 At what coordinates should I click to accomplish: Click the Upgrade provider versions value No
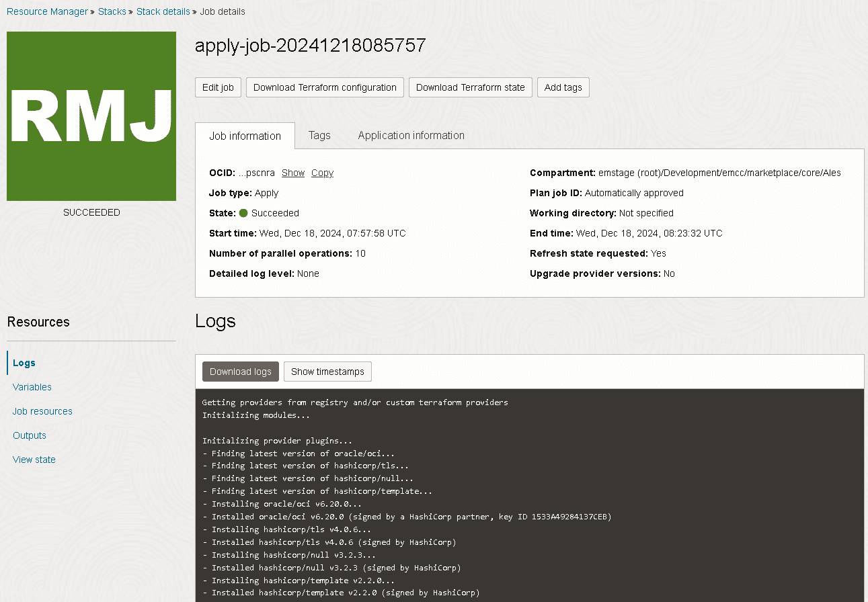pyautogui.click(x=669, y=273)
